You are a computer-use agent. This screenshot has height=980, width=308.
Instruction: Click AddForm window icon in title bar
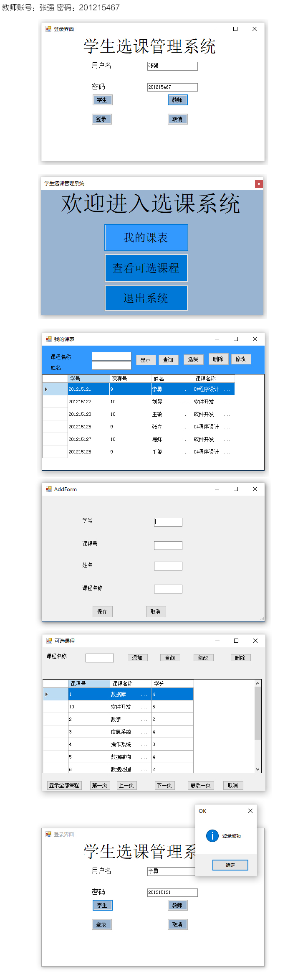pos(49,489)
